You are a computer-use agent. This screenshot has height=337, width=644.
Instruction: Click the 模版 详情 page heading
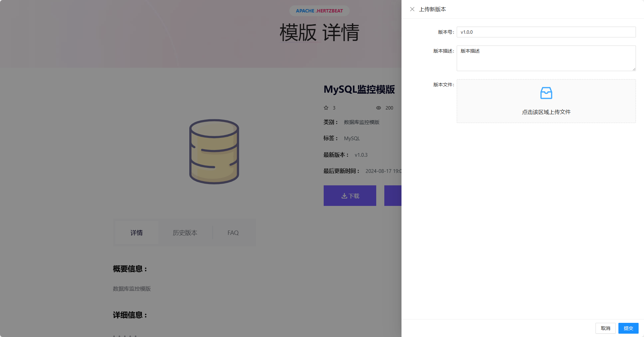coord(319,33)
